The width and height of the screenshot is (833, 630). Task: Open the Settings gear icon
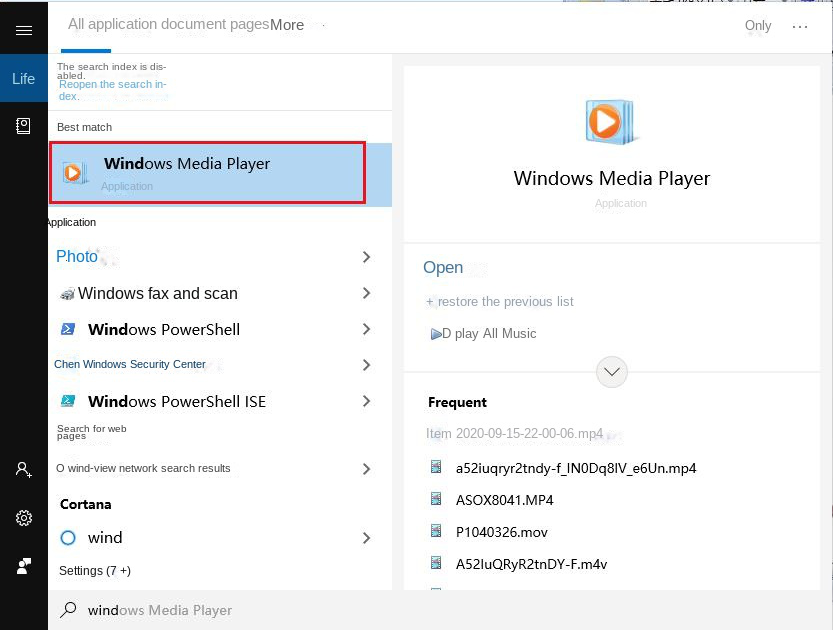point(23,518)
